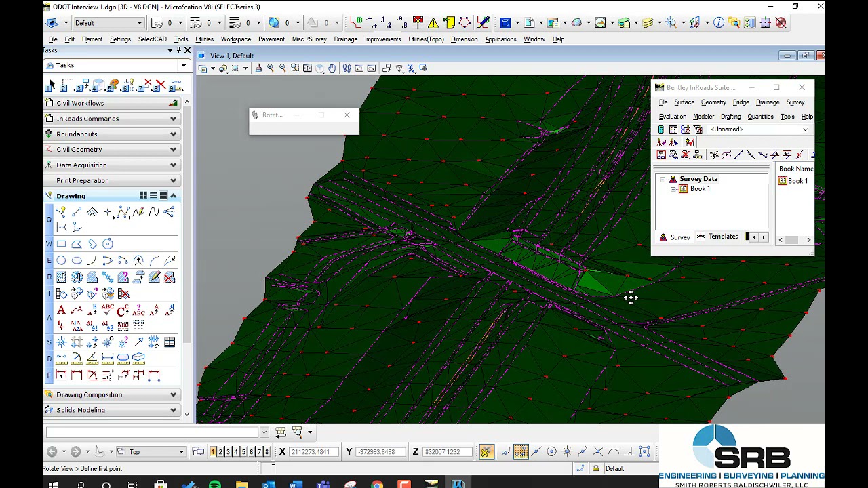Screen dimensions: 868x488
Task: Select the Place Circle tool in Drawing
Action: point(61,260)
